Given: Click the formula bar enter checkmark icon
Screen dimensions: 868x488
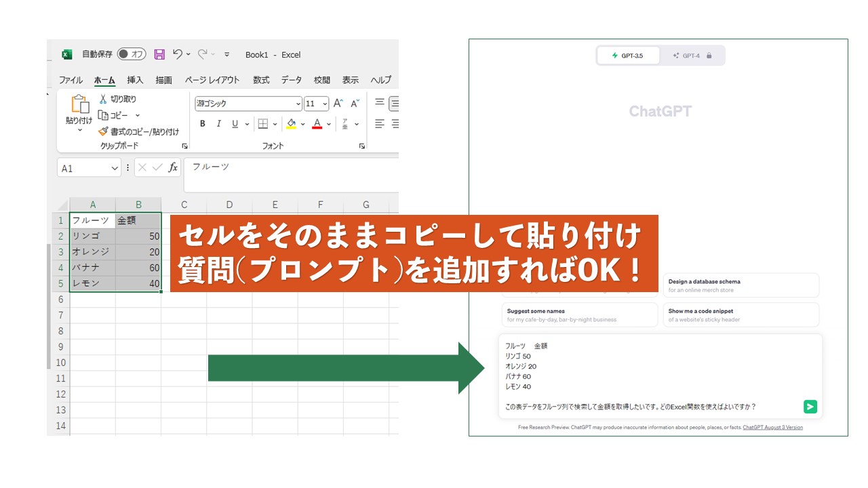Looking at the screenshot, I should pyautogui.click(x=157, y=167).
